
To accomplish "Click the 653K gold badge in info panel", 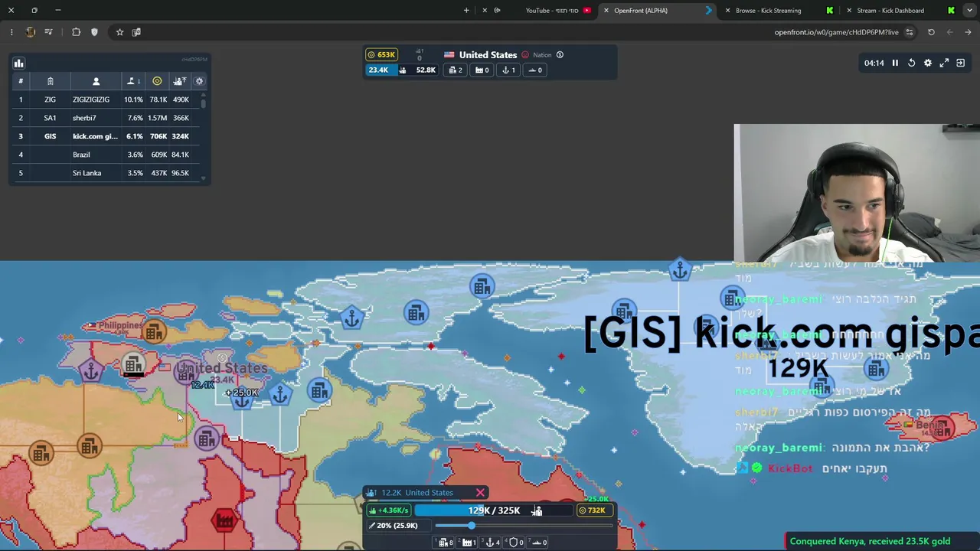I will [381, 55].
